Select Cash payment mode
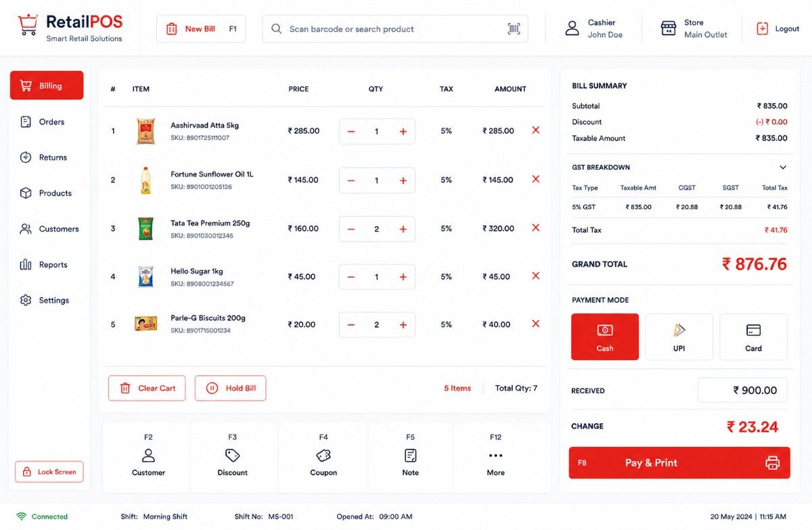 (605, 336)
